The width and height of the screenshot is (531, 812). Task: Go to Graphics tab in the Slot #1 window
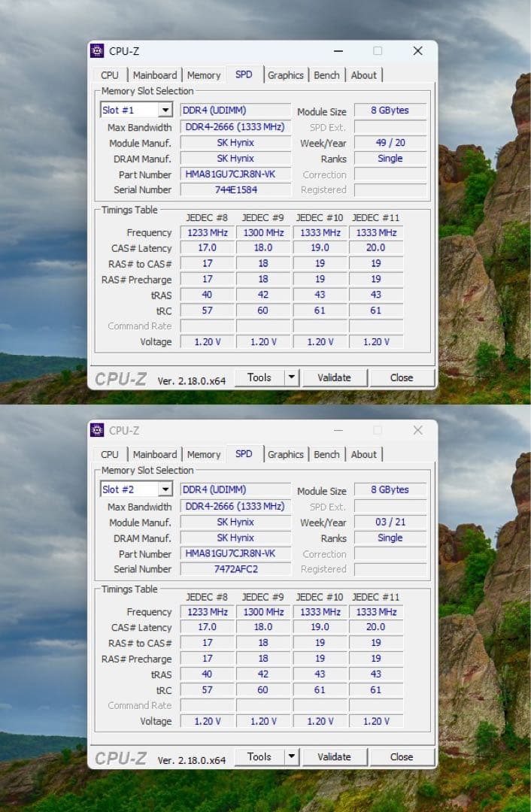click(x=286, y=75)
